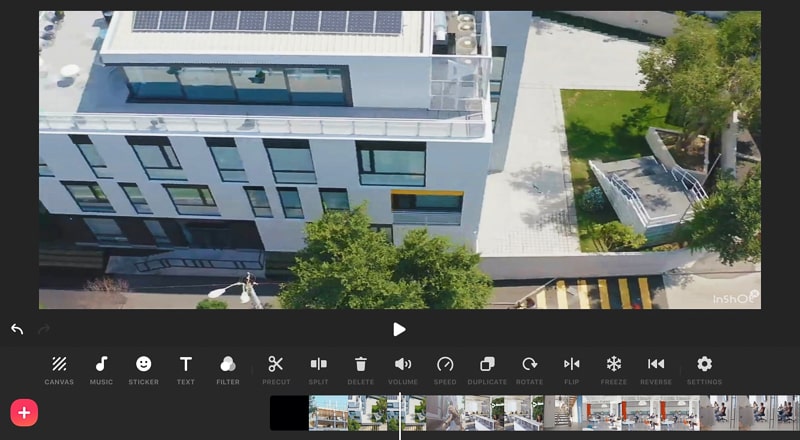This screenshot has width=800, height=440.
Task: Freeze the current frame
Action: coord(614,370)
